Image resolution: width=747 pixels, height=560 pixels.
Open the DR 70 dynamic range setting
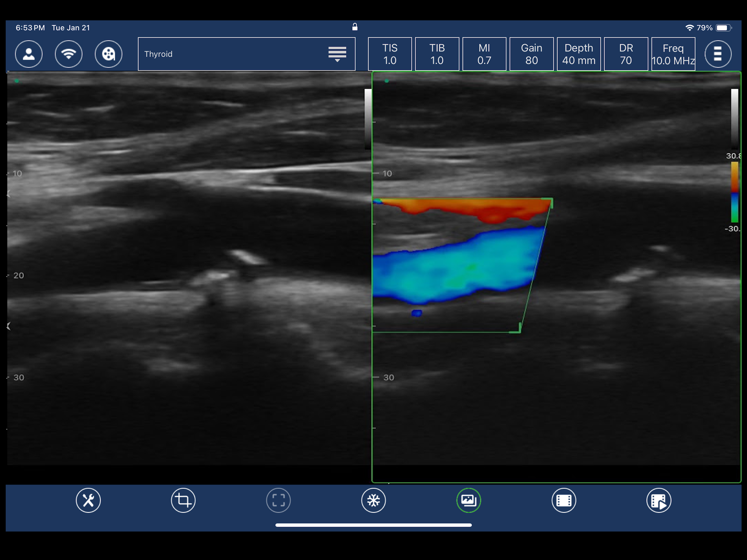tap(626, 54)
